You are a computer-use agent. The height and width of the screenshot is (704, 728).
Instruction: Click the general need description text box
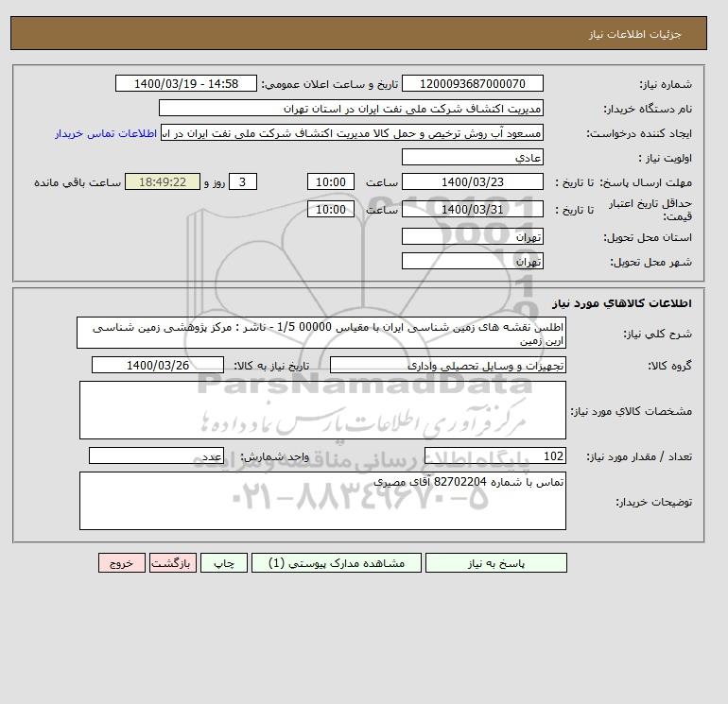(x=321, y=334)
